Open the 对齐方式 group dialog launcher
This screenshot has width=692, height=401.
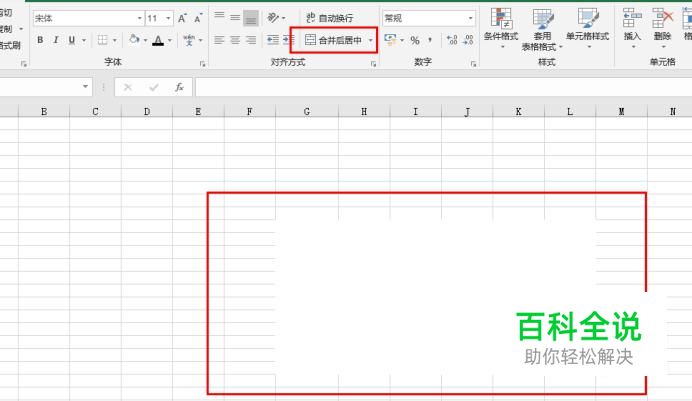(x=373, y=64)
